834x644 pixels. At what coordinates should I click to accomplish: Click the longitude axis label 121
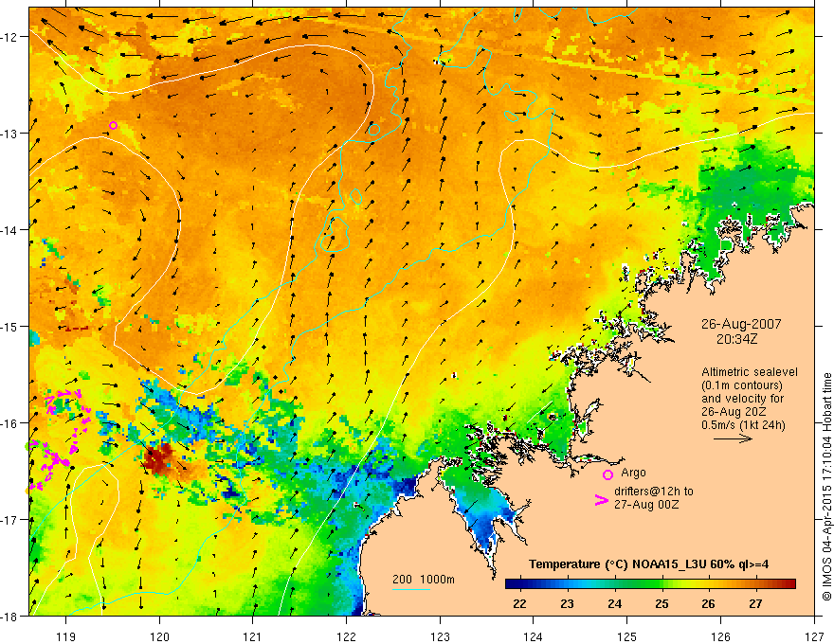253,636
